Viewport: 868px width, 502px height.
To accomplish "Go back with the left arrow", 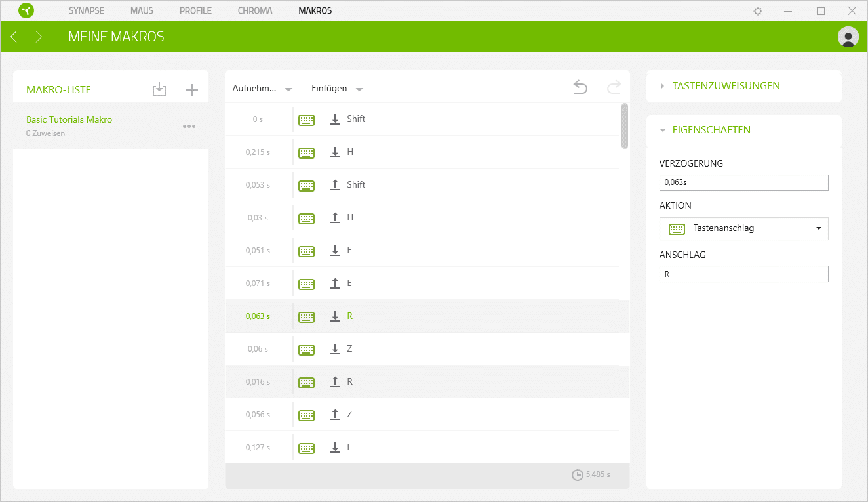I will tap(14, 37).
